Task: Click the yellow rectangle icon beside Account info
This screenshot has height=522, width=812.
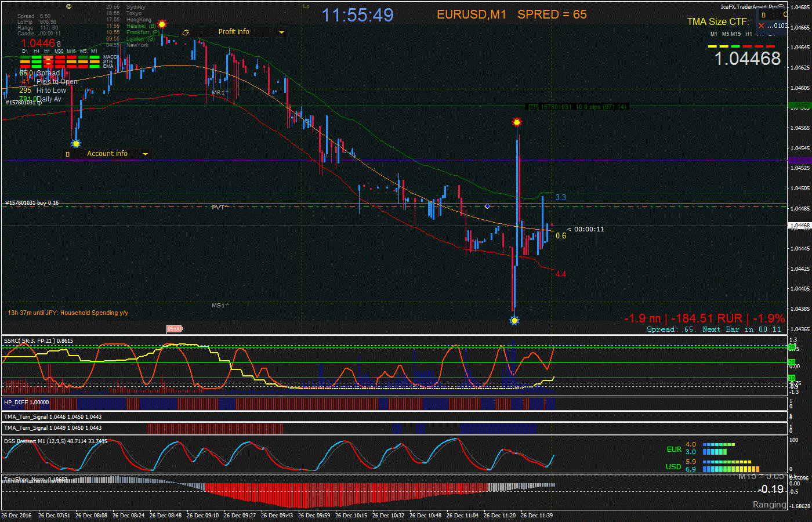Action: (x=67, y=154)
